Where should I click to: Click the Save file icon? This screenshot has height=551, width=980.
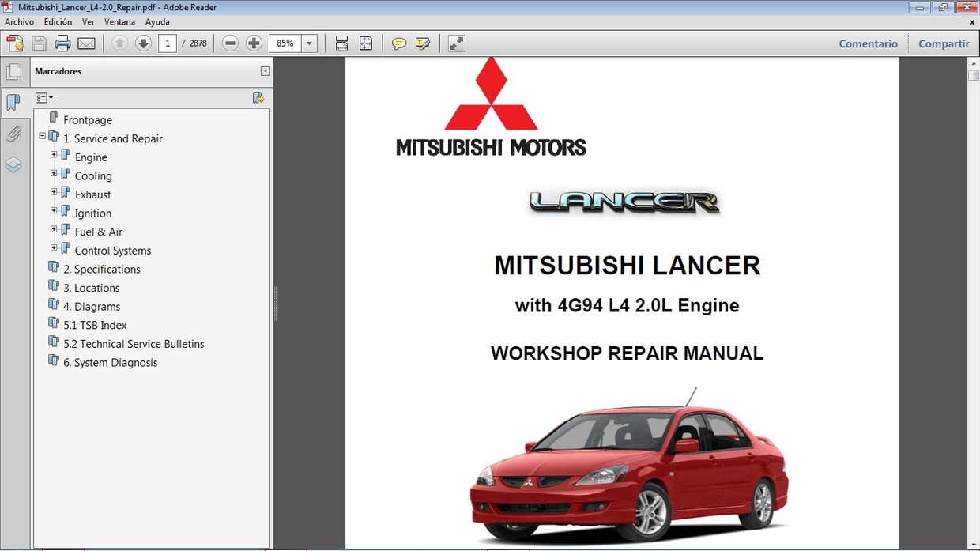[39, 43]
